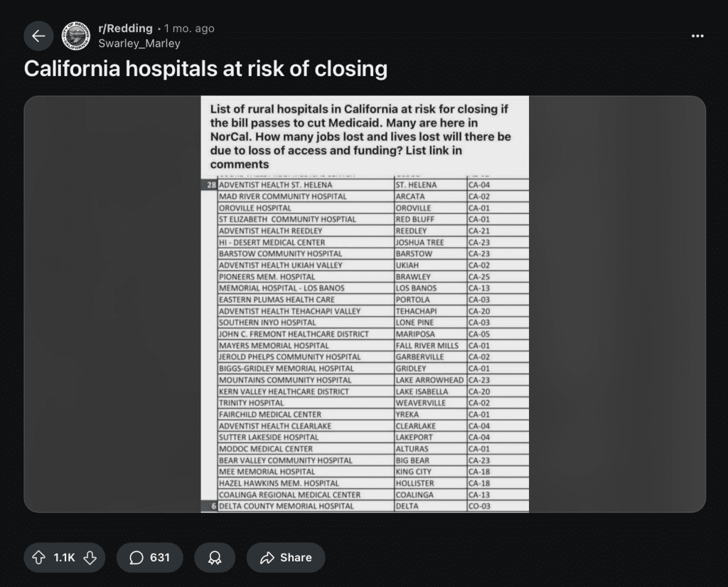Open the three-dot post options menu
Screen dimensions: 728x587
[697, 36]
